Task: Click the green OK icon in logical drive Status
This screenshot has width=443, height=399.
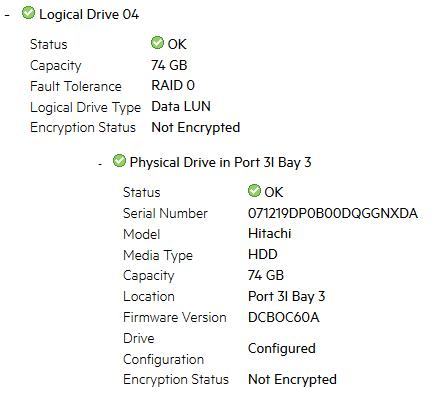Action: pos(157,43)
